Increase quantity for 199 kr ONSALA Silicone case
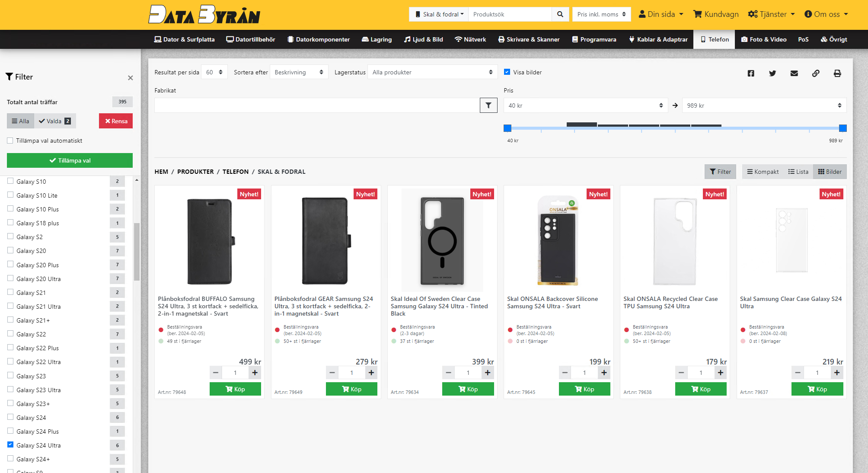Screen dimensions: 868x473 [604, 373]
